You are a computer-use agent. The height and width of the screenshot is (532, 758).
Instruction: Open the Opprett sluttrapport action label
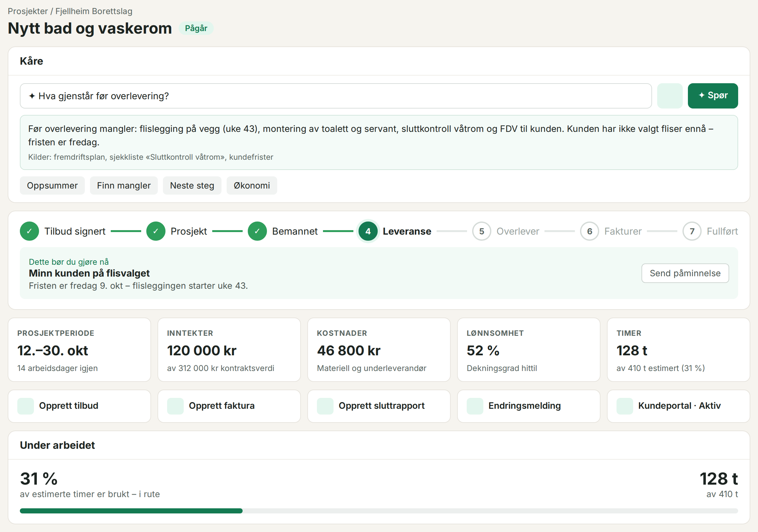[382, 406]
